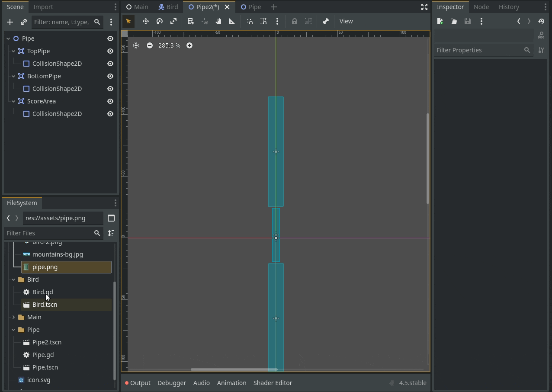Toggle visibility of the ScoreArea node

(110, 101)
